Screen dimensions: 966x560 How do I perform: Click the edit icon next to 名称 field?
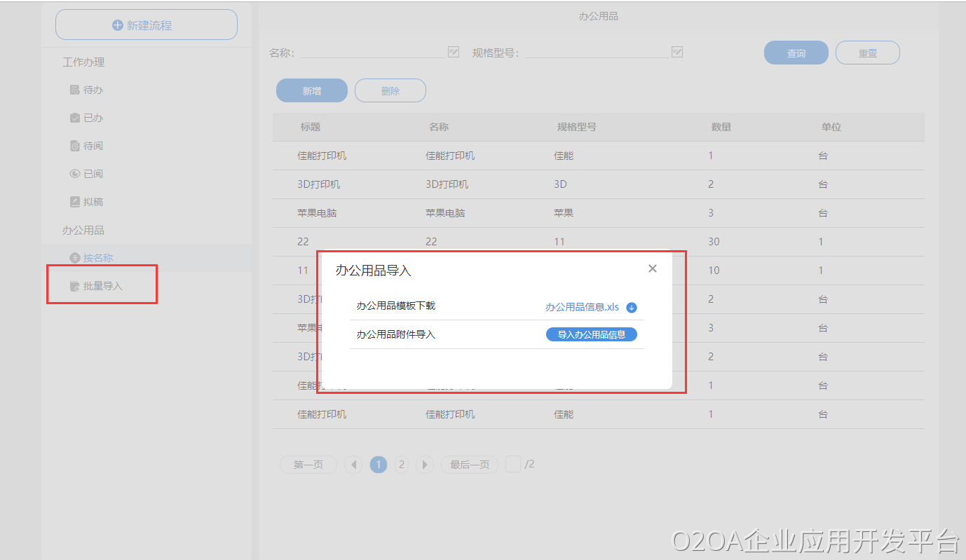(x=453, y=52)
